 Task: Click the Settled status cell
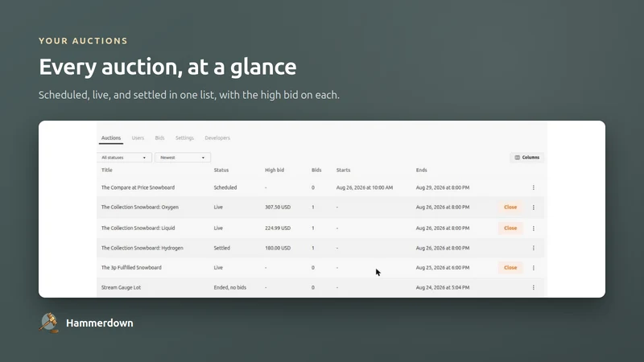coord(222,248)
